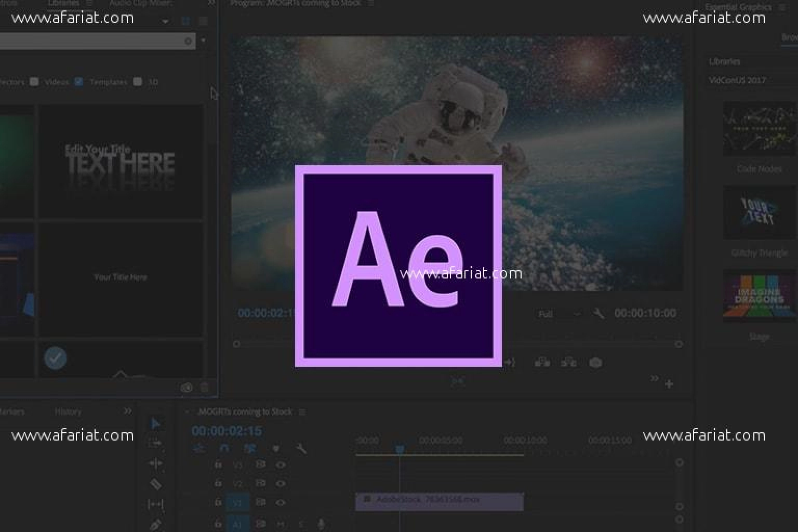
Task: Click the Go to Out icon
Action: [x=510, y=362]
